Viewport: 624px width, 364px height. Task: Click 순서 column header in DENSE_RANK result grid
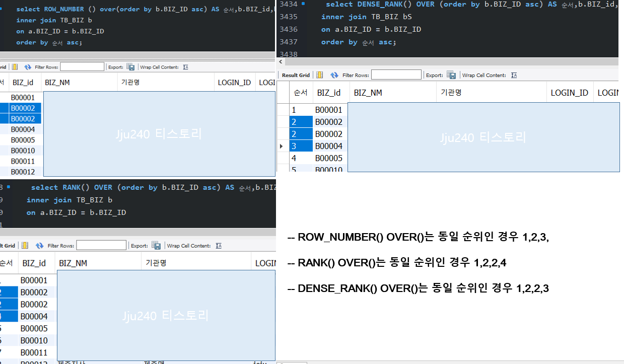coord(300,93)
